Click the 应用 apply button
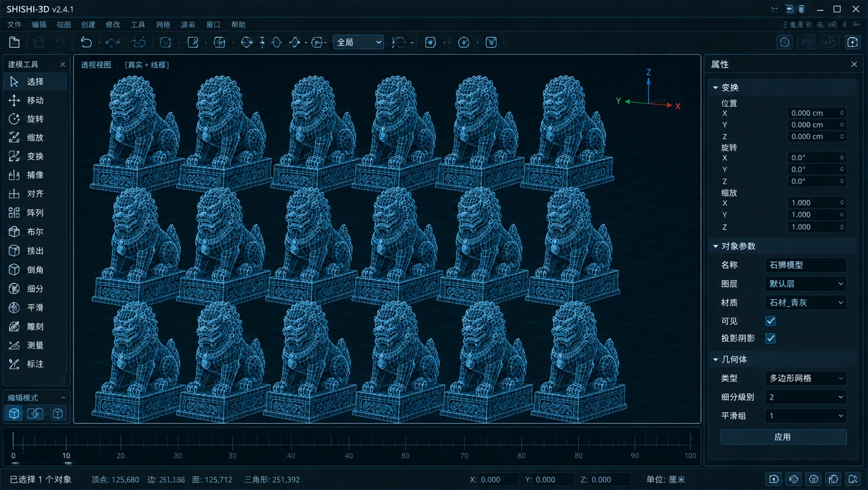Screen dimensions: 868x490 (x=783, y=437)
